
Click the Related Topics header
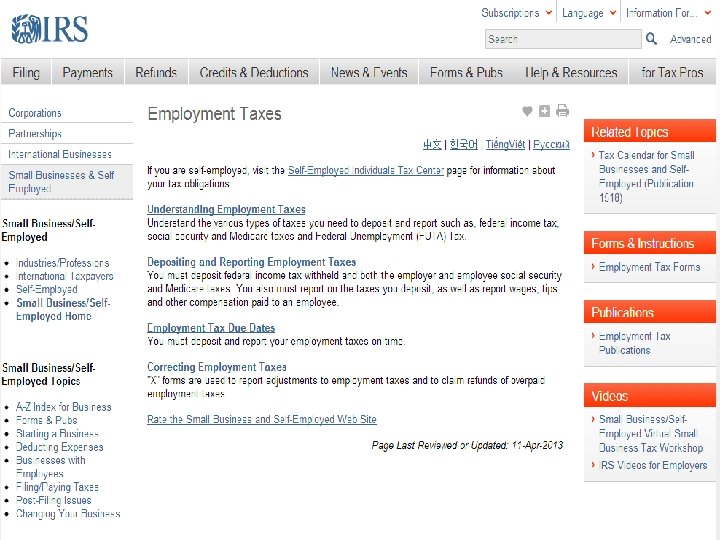tap(650, 132)
